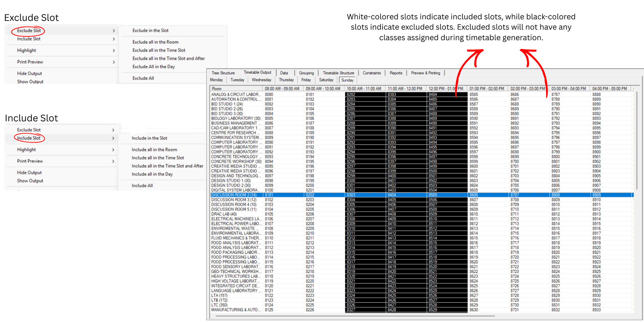Click the Room column header
Viewport: 644px width, 322px height.
(x=236, y=89)
